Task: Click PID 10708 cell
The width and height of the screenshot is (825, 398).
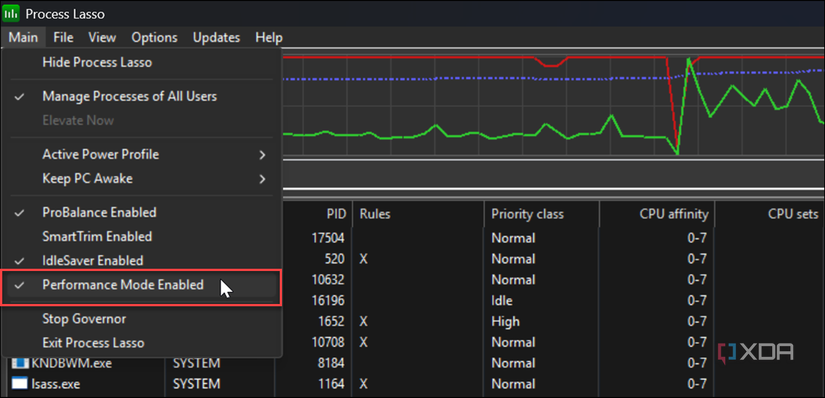Action: (x=328, y=342)
